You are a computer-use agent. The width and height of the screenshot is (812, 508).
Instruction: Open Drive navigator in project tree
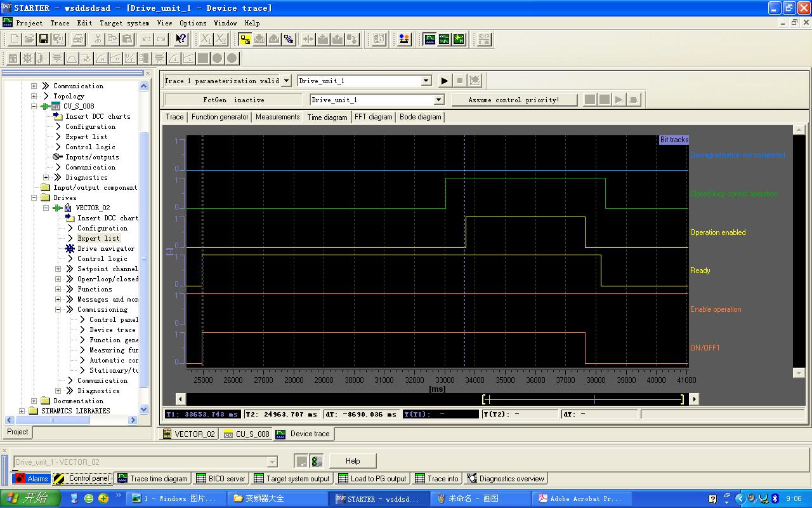tap(105, 248)
